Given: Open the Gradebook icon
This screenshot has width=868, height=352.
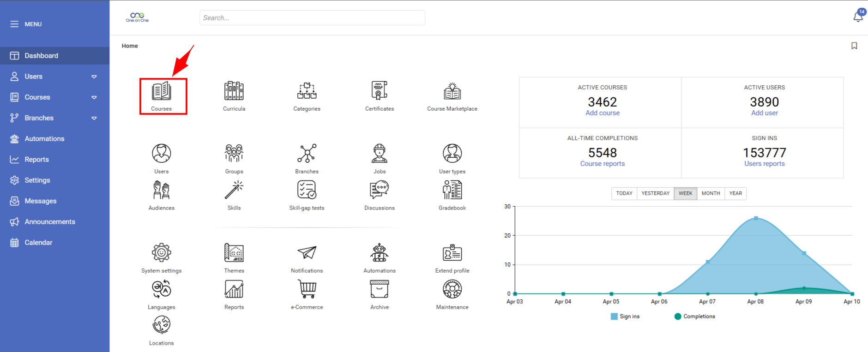Looking at the screenshot, I should (452, 190).
